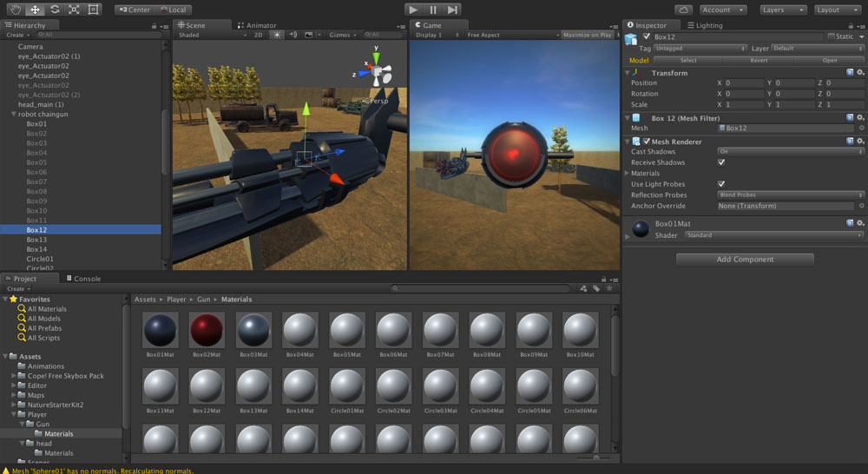Click the Pause button
Image resolution: width=868 pixels, height=474 pixels.
click(433, 10)
